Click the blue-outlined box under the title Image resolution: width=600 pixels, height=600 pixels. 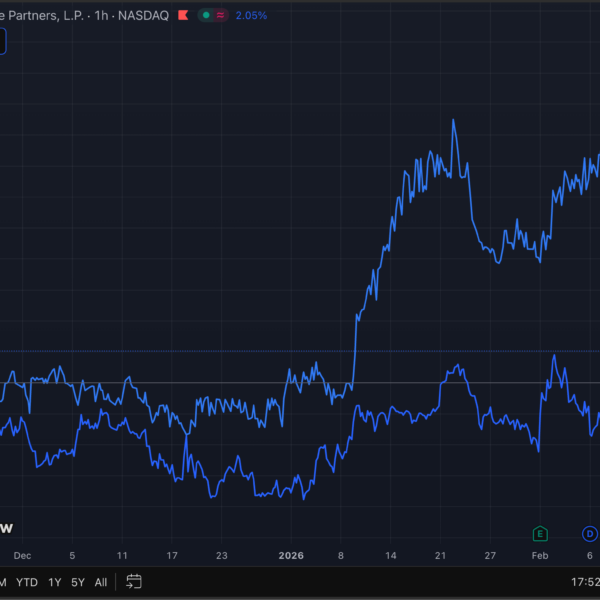click(x=3, y=41)
